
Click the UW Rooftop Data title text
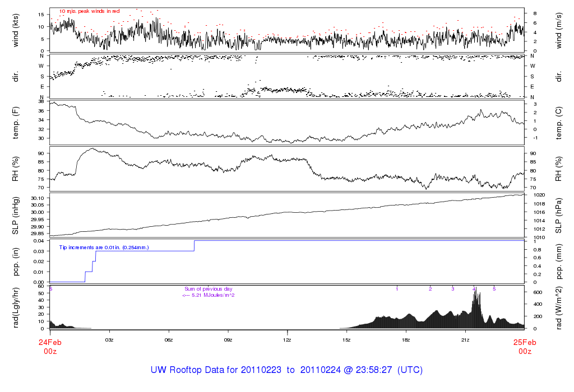click(286, 370)
